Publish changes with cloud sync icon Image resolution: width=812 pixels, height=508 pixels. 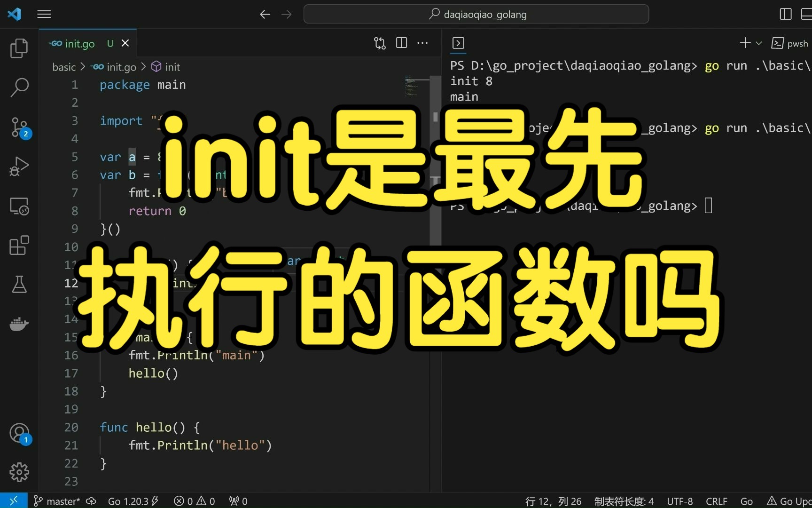coord(91,501)
